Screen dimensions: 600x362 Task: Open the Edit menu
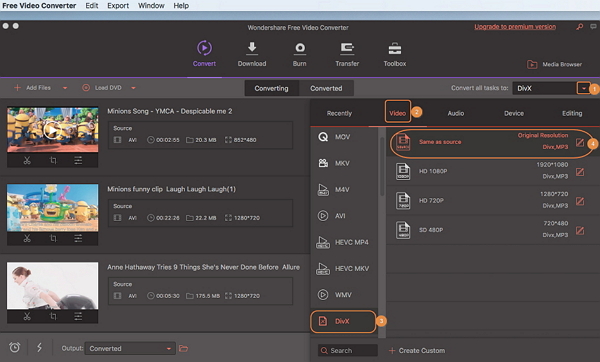pos(92,6)
